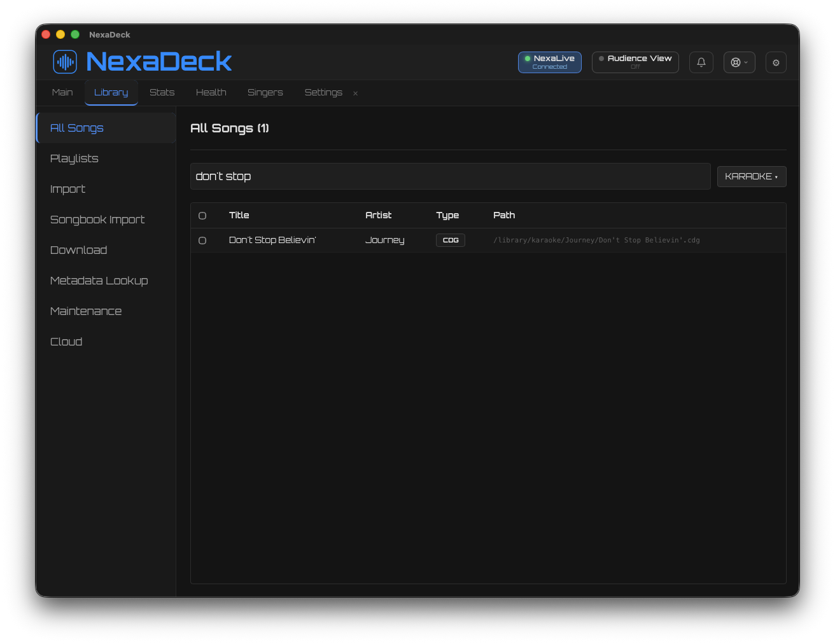Go to the Health tab
The image size is (835, 644).
coord(211,92)
